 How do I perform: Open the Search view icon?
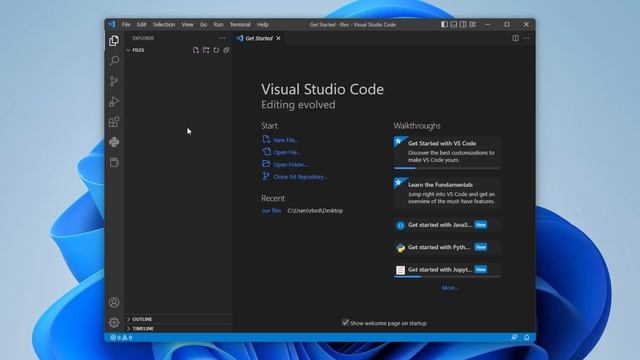114,61
